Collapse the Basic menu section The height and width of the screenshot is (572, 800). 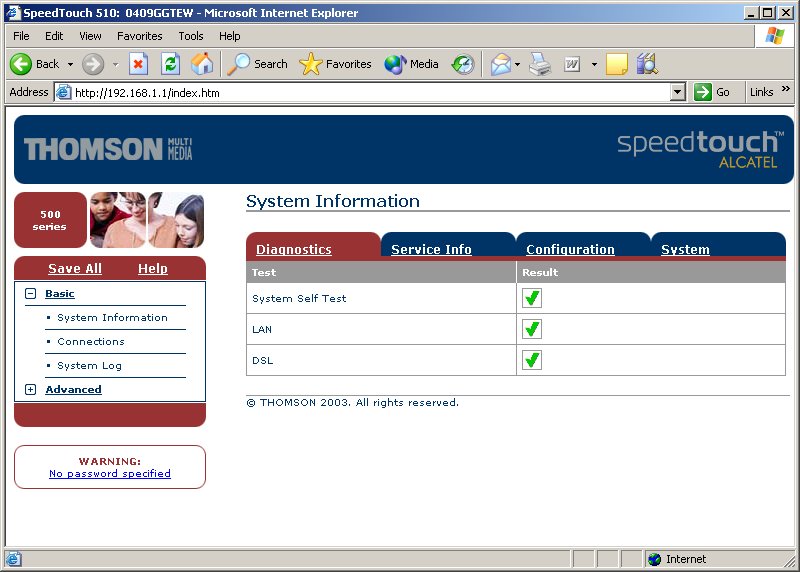click(x=30, y=294)
